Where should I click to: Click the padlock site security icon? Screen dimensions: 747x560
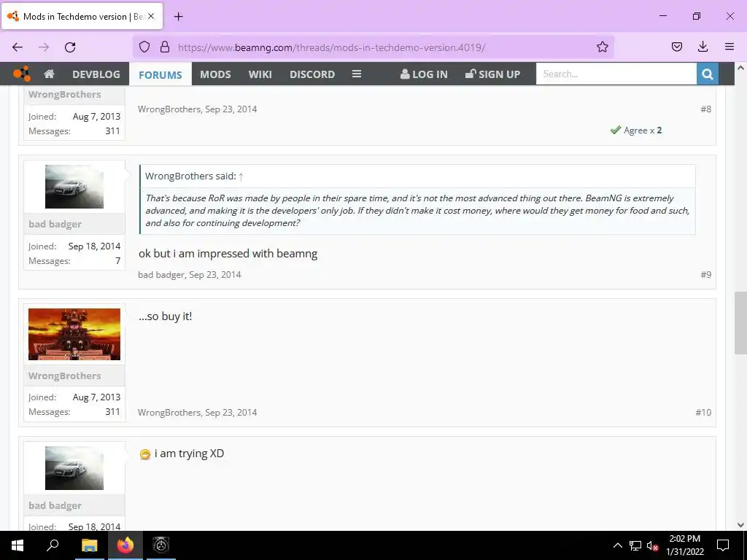click(x=165, y=47)
